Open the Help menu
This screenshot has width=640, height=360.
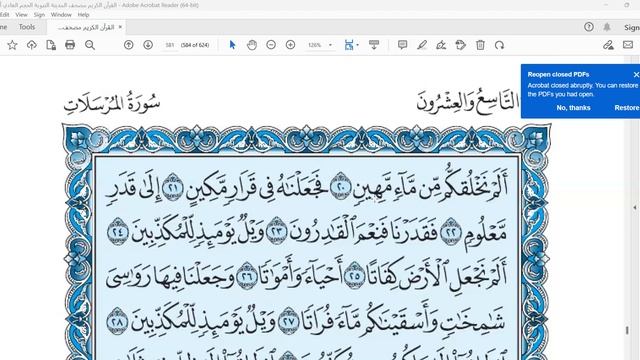pyautogui.click(x=83, y=14)
